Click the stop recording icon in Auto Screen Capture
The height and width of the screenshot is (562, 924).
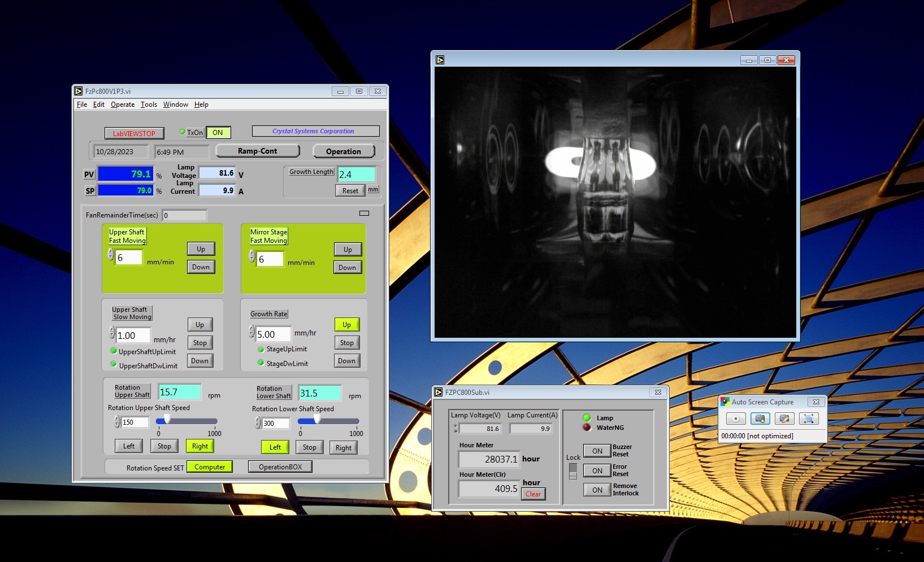(x=735, y=419)
